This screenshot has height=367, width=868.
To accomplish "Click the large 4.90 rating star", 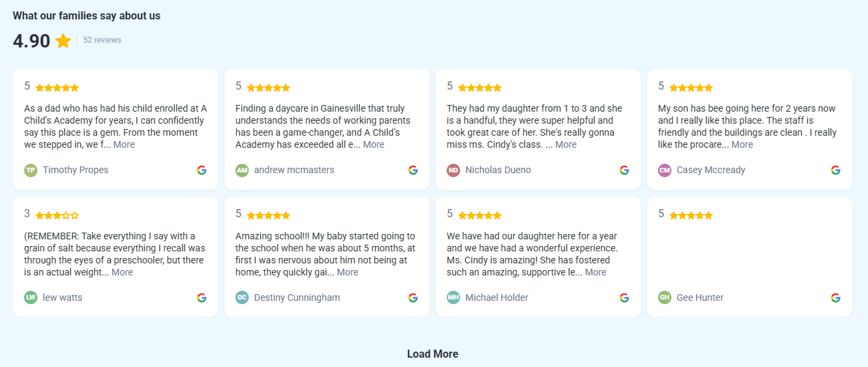I will pos(64,41).
